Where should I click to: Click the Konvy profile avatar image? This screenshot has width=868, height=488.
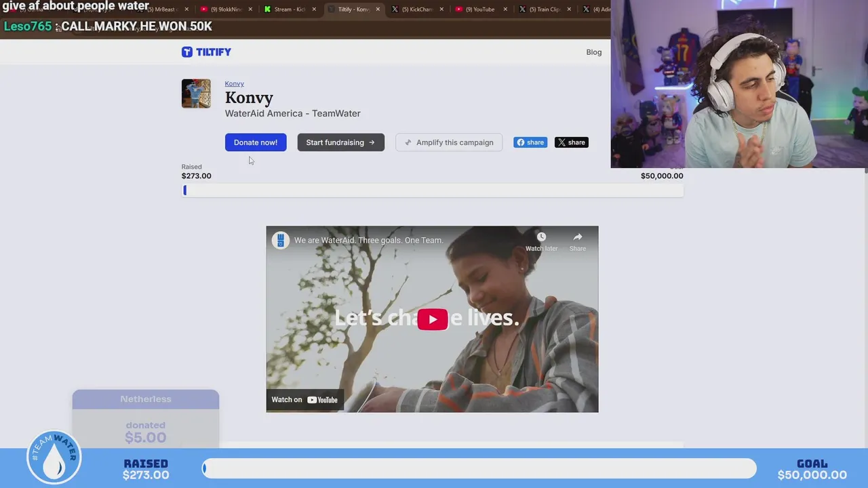coord(196,94)
